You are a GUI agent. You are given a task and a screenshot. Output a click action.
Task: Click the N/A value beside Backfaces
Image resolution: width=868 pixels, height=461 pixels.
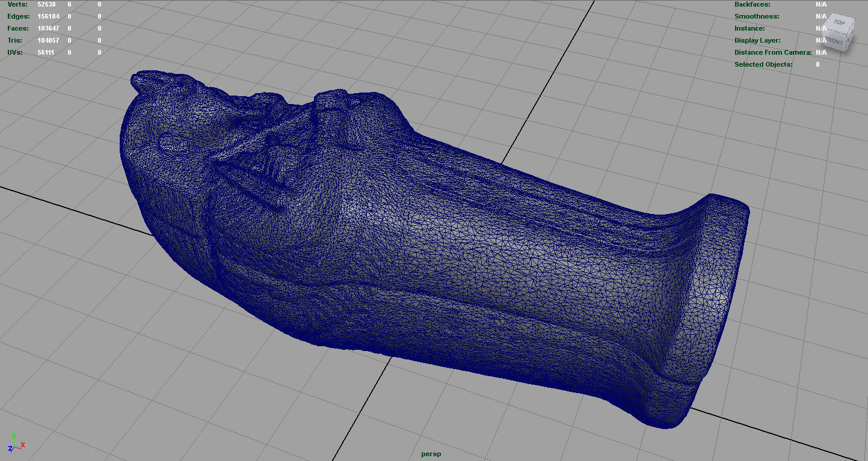tap(821, 4)
